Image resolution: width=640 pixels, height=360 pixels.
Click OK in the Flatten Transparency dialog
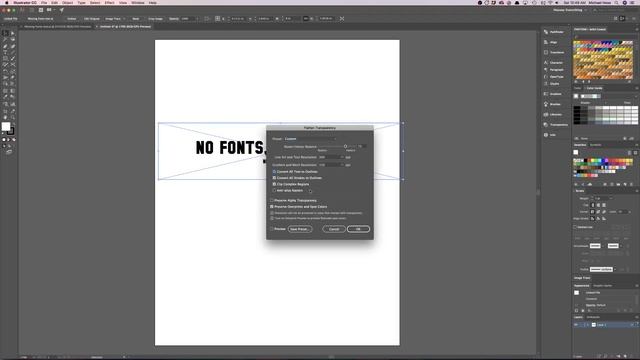click(x=358, y=229)
